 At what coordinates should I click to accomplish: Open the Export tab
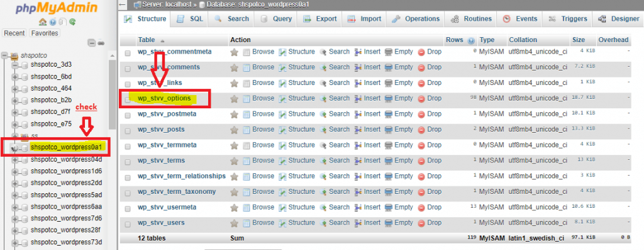[319, 19]
